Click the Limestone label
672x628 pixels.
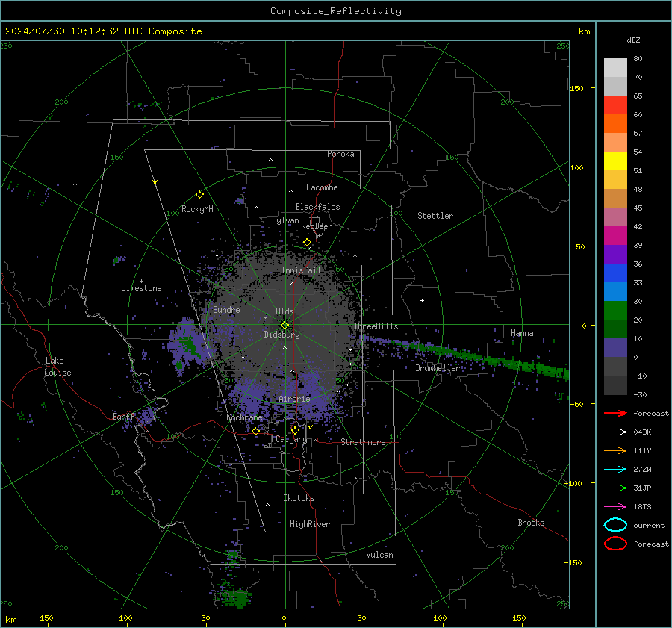click(x=141, y=288)
